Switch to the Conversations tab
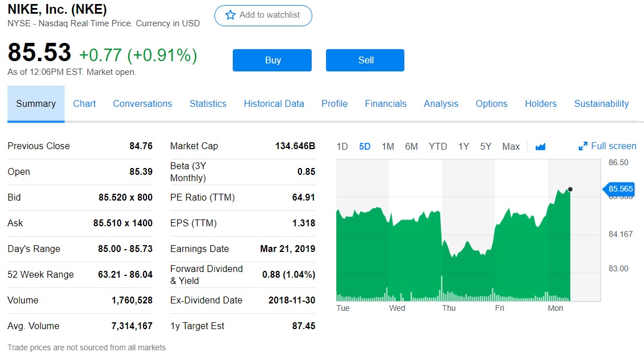This screenshot has height=356, width=644. [x=142, y=104]
